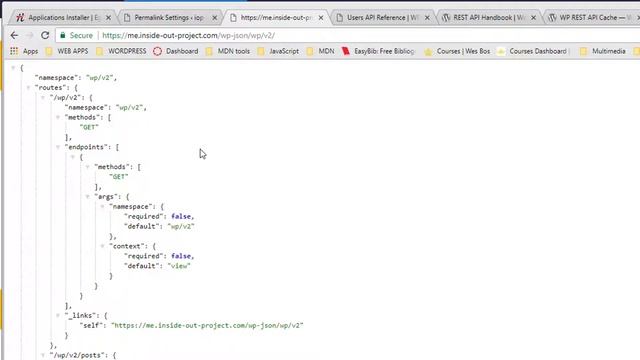
Task: Open the MDN bookmark folder
Action: point(320,51)
